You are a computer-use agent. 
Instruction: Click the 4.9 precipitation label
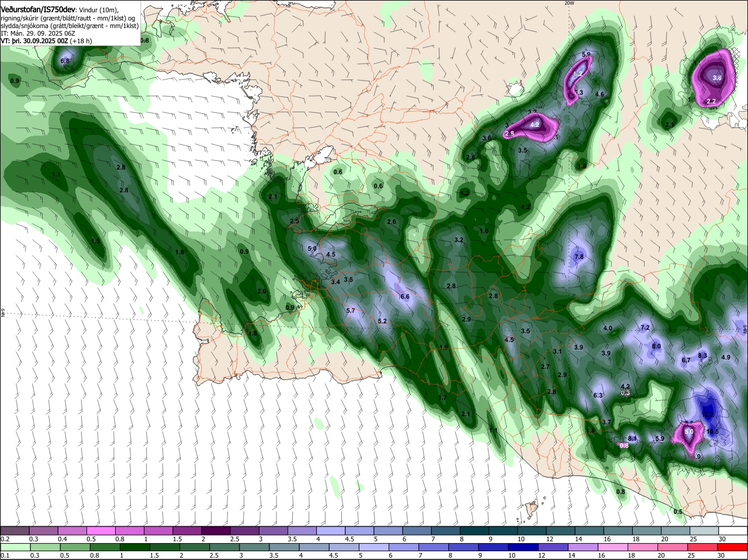pos(726,357)
